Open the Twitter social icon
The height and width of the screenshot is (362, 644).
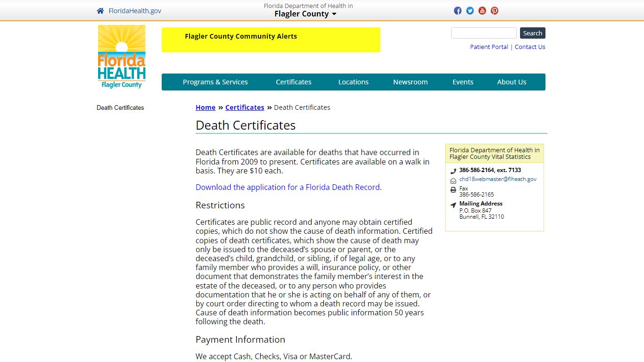470,11
